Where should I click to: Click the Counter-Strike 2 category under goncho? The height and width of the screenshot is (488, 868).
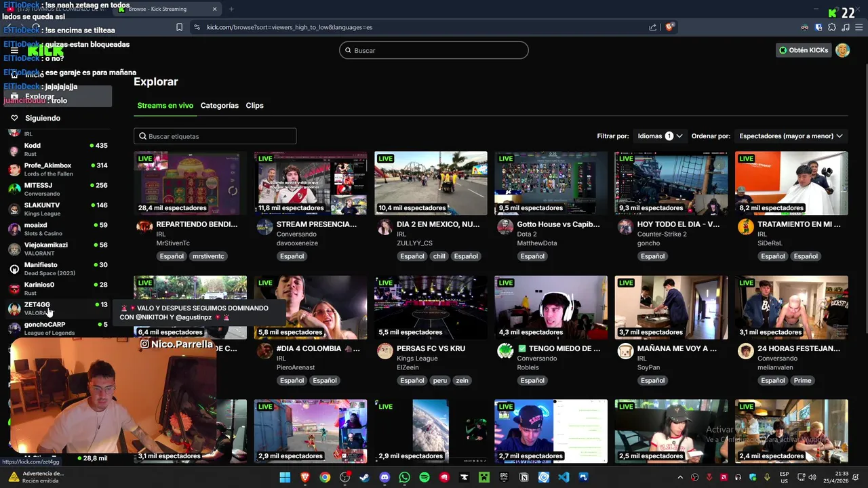click(x=662, y=235)
